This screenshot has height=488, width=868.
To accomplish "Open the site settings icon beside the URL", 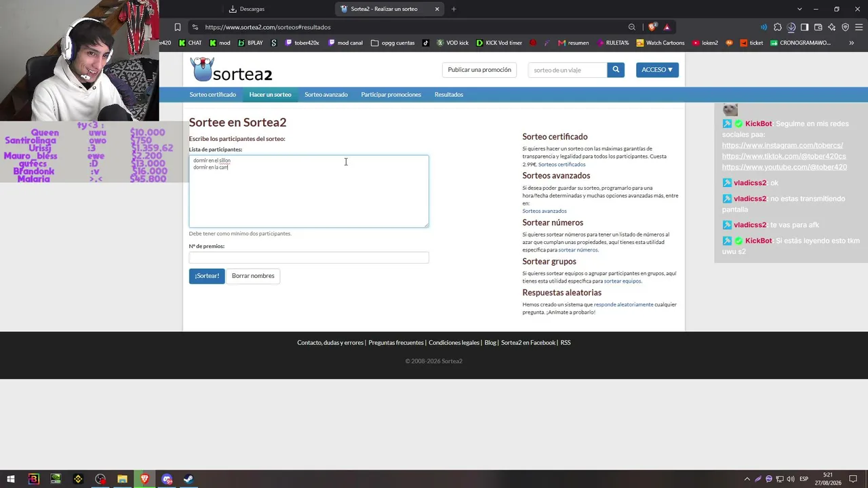I will click(195, 27).
